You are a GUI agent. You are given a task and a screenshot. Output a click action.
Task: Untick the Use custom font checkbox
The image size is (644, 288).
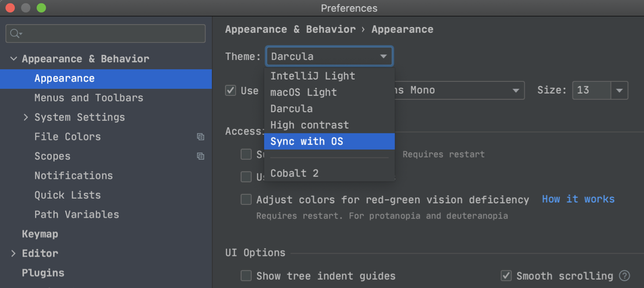point(231,90)
